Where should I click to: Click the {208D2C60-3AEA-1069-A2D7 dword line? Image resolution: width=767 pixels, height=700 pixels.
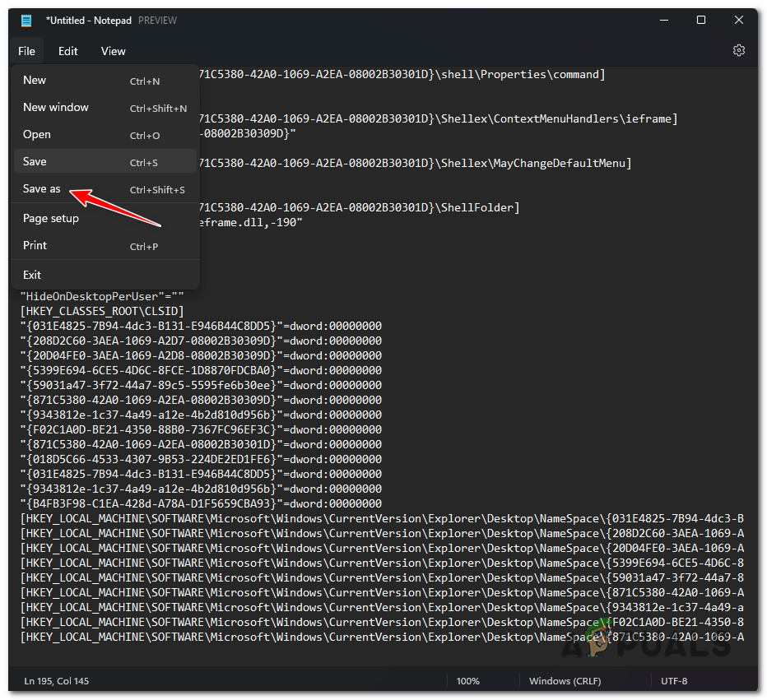point(201,341)
